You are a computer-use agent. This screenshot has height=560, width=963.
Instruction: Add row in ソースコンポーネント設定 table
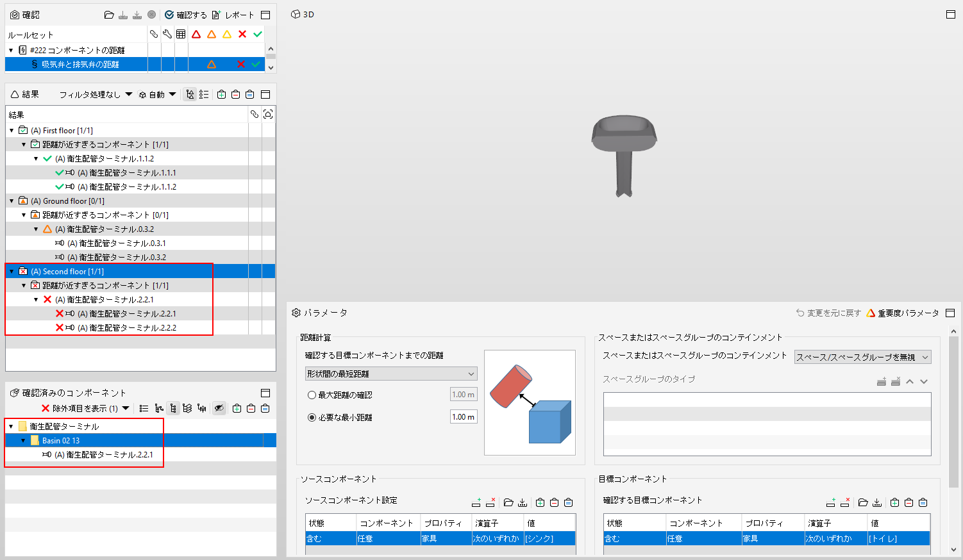pos(476,502)
